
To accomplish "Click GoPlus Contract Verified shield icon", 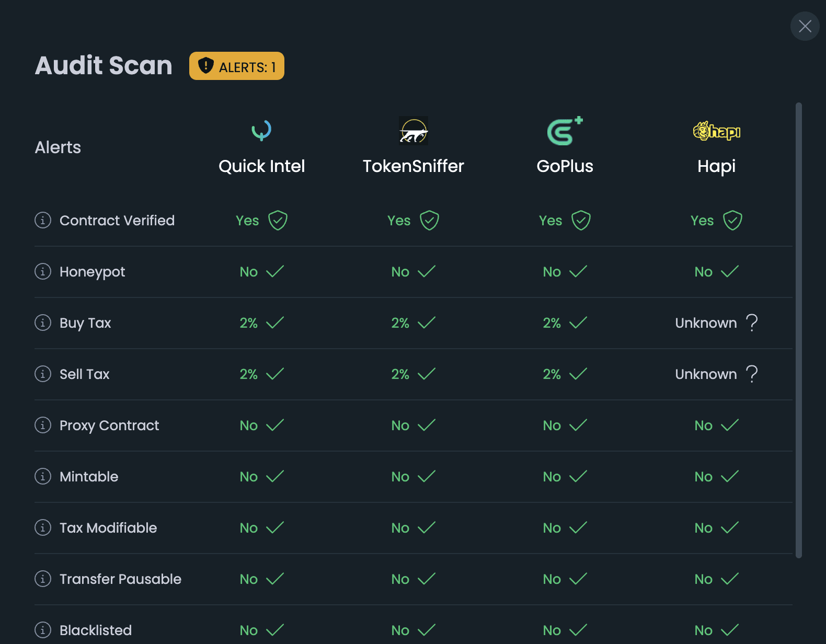I will point(581,220).
